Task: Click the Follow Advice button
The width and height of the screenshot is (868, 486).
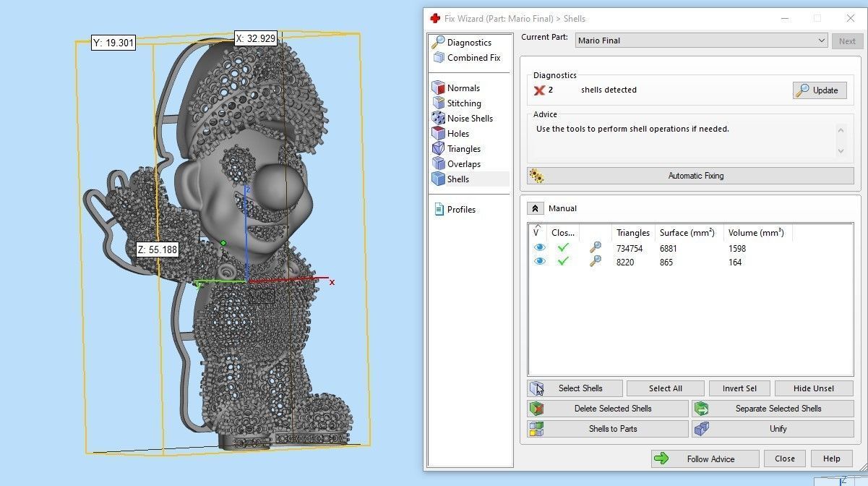Action: click(x=705, y=459)
